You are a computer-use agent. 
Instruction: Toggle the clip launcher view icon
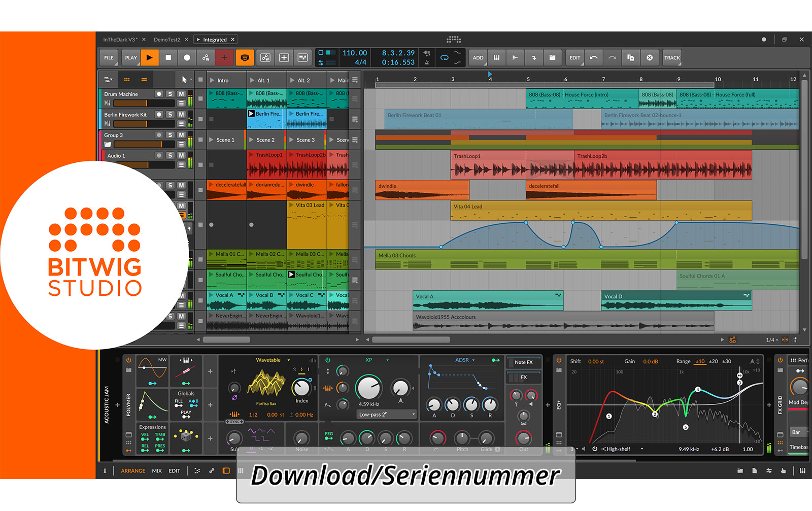[x=127, y=80]
